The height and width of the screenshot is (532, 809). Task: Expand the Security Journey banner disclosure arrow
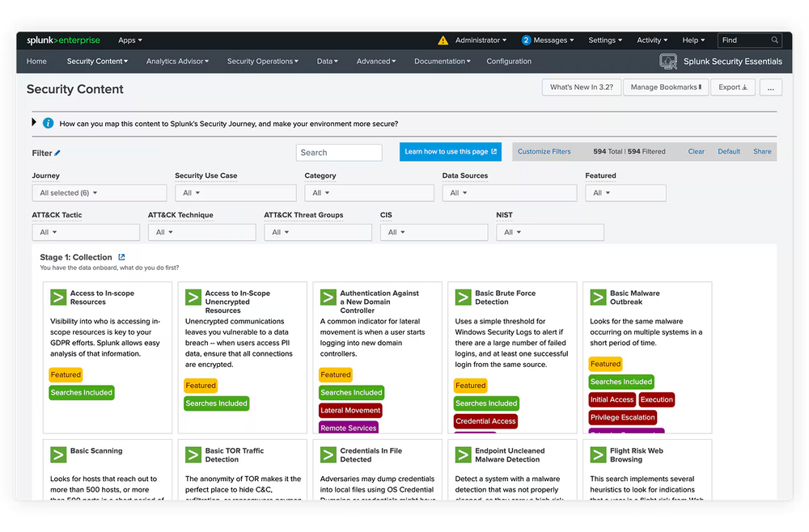pyautogui.click(x=33, y=123)
